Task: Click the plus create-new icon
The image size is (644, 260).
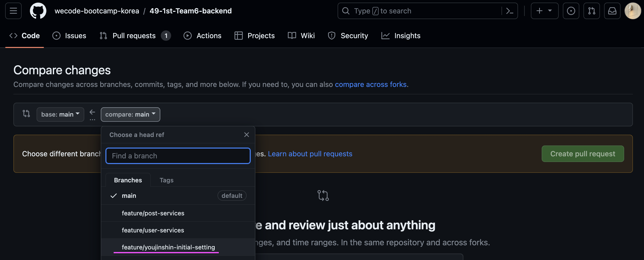Action: pyautogui.click(x=539, y=11)
